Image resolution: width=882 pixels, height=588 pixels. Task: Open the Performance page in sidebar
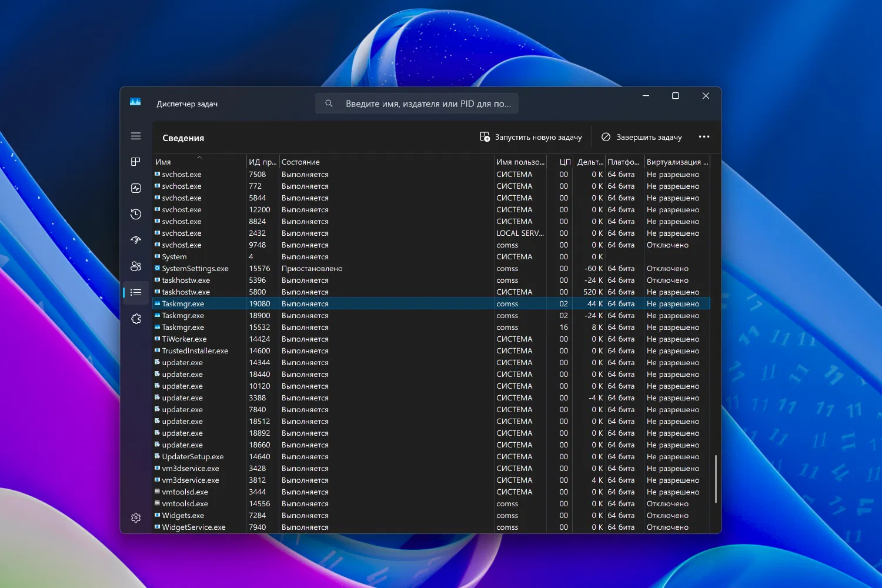point(136,188)
